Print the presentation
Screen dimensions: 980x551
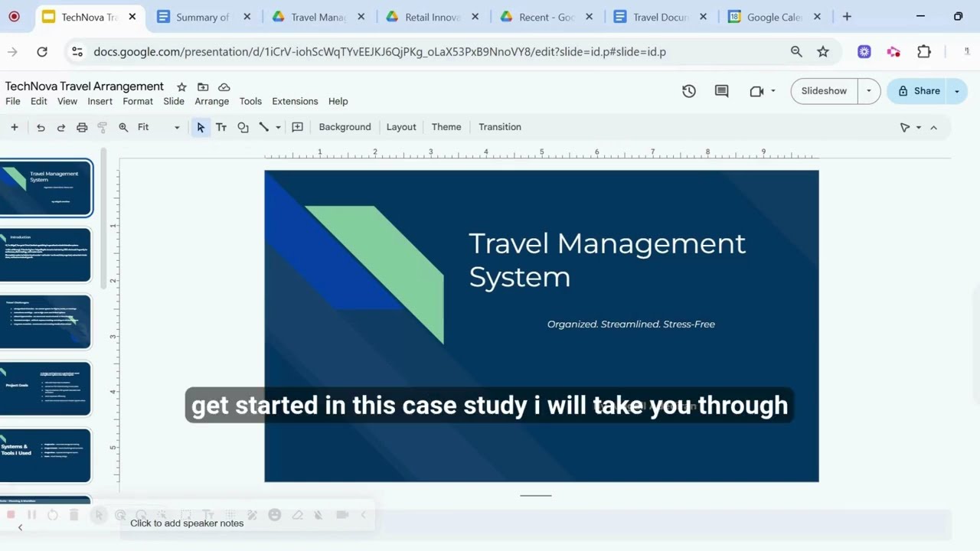pos(82,127)
